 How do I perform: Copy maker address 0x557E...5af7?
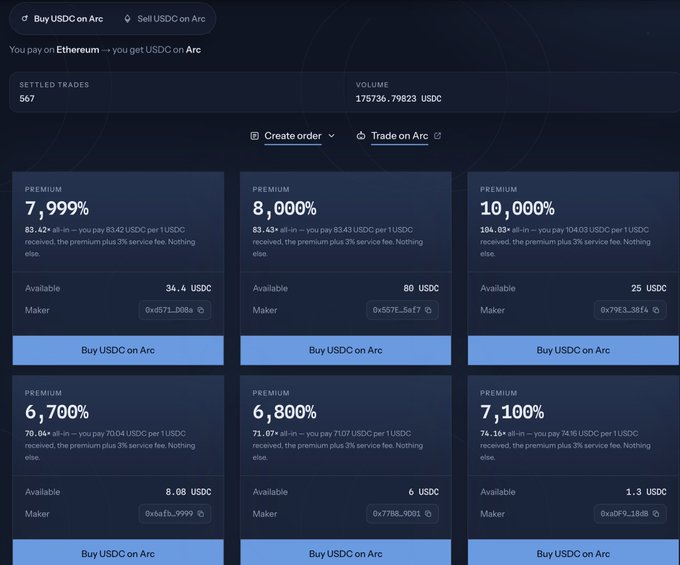[x=428, y=310]
